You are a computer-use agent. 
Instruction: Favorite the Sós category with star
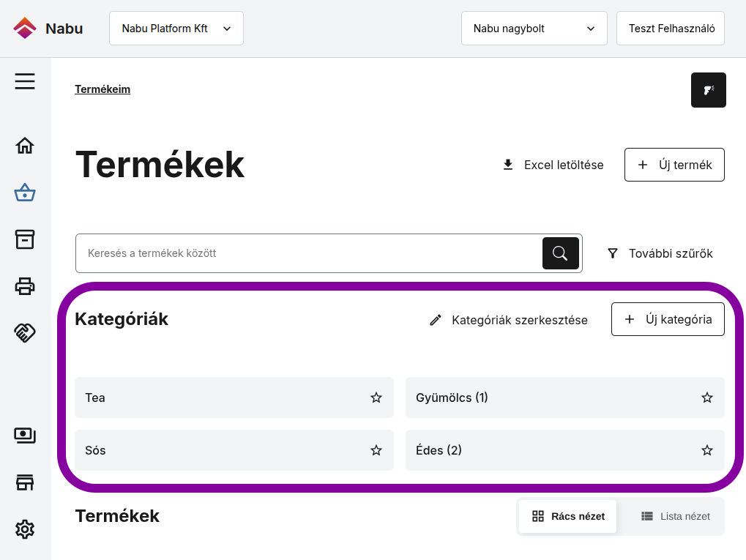coord(376,450)
